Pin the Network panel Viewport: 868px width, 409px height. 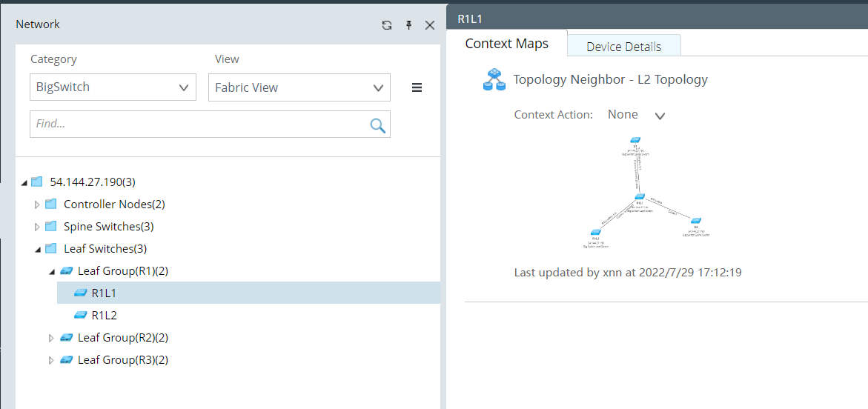point(408,25)
